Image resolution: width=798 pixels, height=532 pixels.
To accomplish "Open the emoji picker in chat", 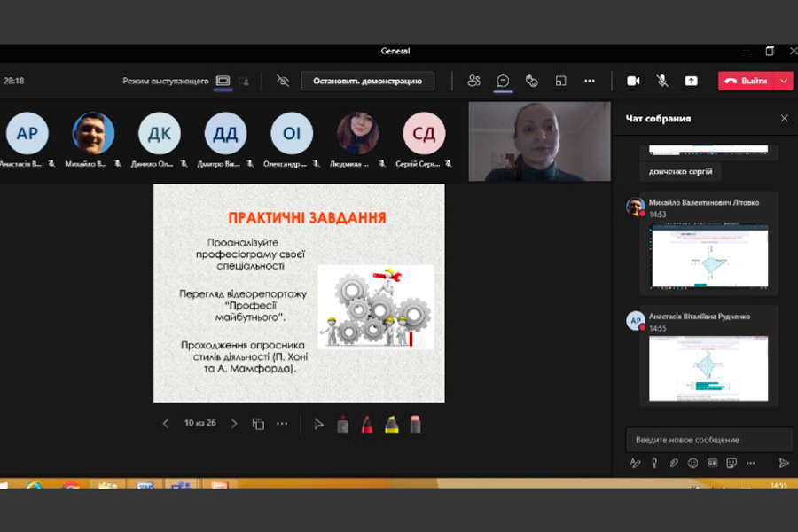I will [x=692, y=463].
